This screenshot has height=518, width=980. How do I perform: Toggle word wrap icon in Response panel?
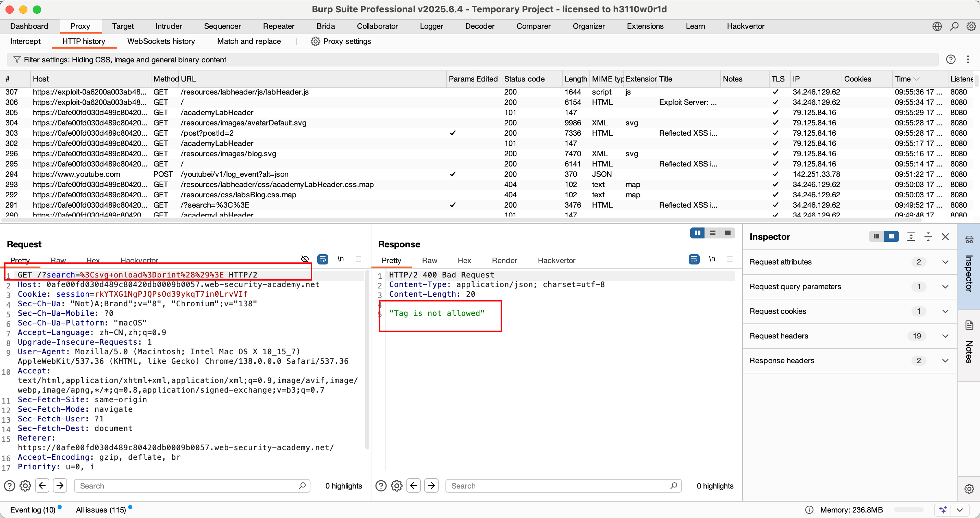point(694,259)
